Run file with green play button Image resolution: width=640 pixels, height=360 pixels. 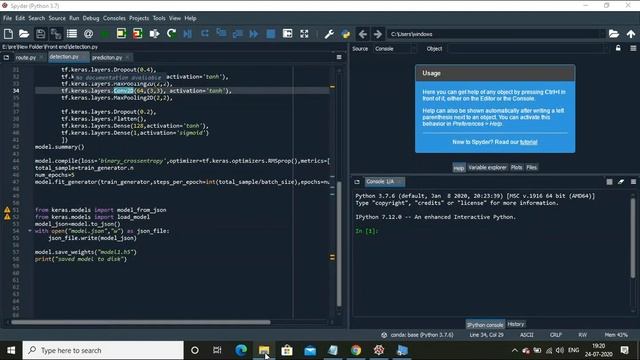click(x=104, y=34)
